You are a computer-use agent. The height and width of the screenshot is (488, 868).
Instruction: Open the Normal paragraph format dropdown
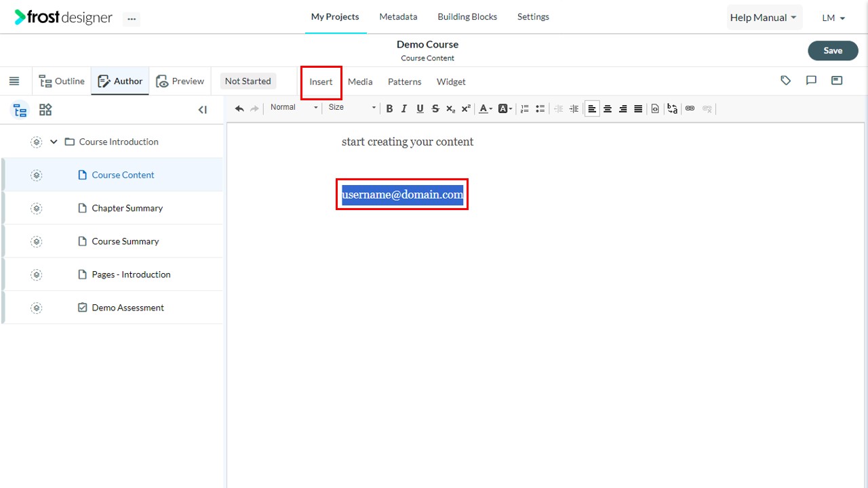pyautogui.click(x=294, y=108)
